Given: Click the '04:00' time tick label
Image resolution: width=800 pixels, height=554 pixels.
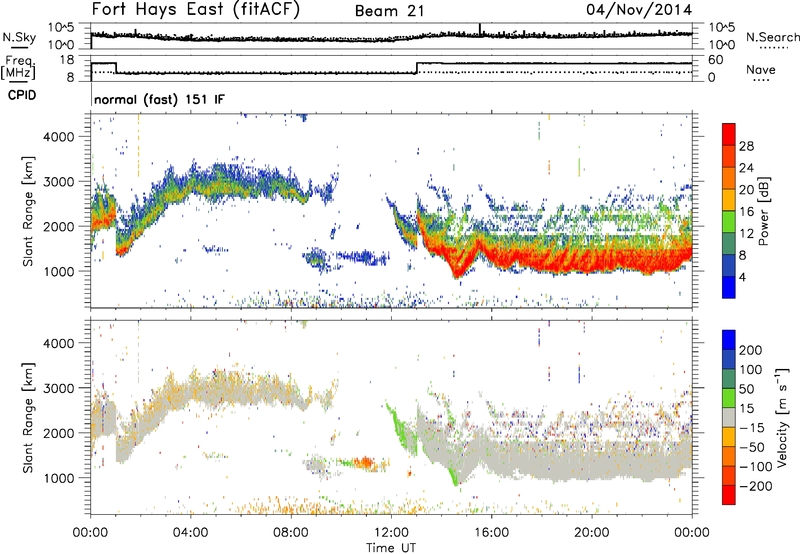Looking at the screenshot, I should click(x=190, y=533).
